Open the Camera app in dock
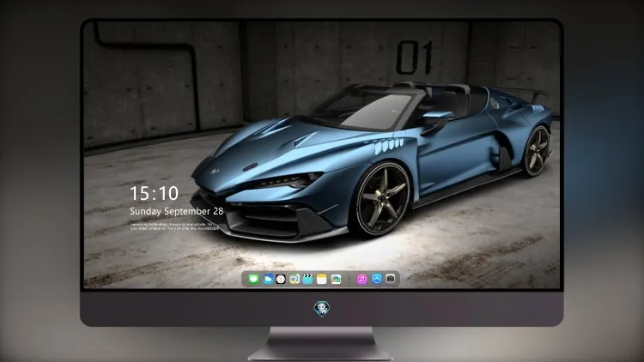The image size is (644, 362). click(391, 279)
